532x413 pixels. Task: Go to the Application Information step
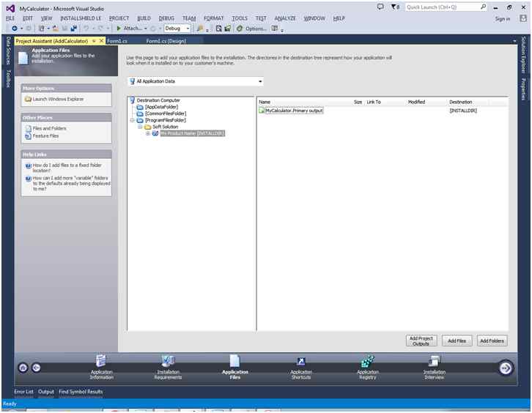101,368
